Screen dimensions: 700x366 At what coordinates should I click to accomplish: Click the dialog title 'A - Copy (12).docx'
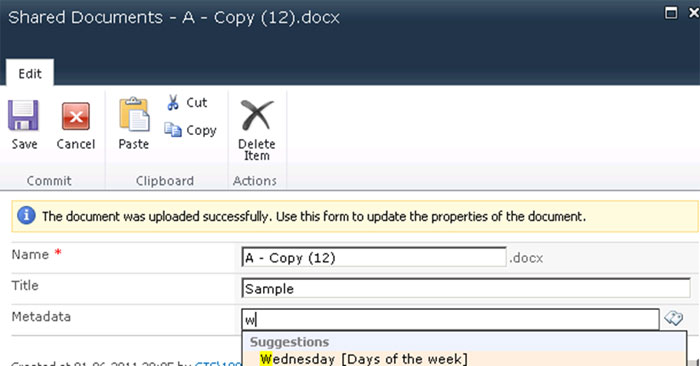[x=259, y=18]
